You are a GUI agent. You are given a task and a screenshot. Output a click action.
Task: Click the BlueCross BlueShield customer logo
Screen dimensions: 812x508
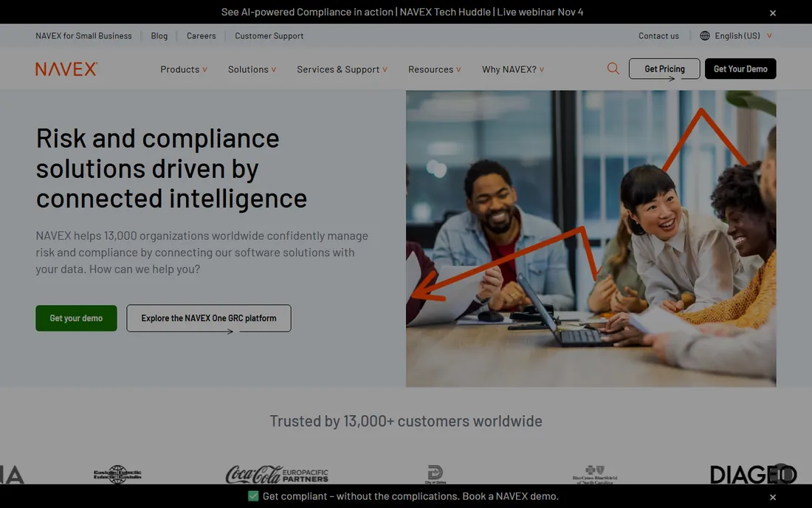(x=594, y=474)
